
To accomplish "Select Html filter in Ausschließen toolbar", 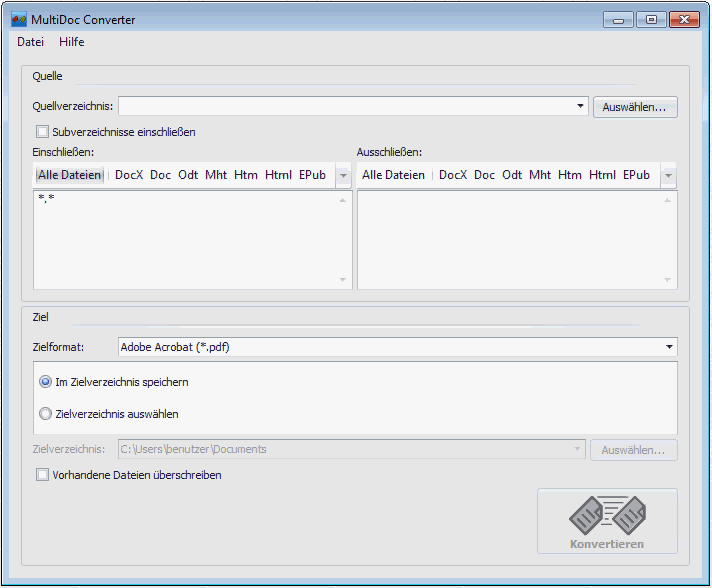I will 603,175.
